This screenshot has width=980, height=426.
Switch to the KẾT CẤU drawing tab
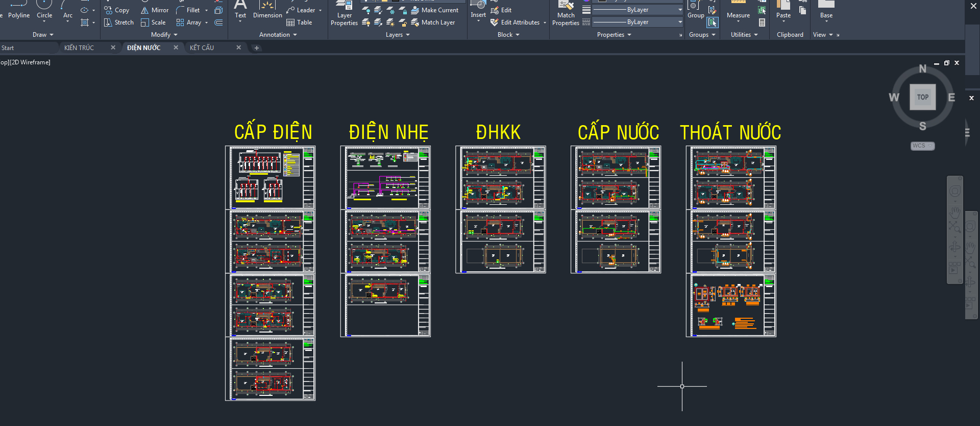point(202,48)
